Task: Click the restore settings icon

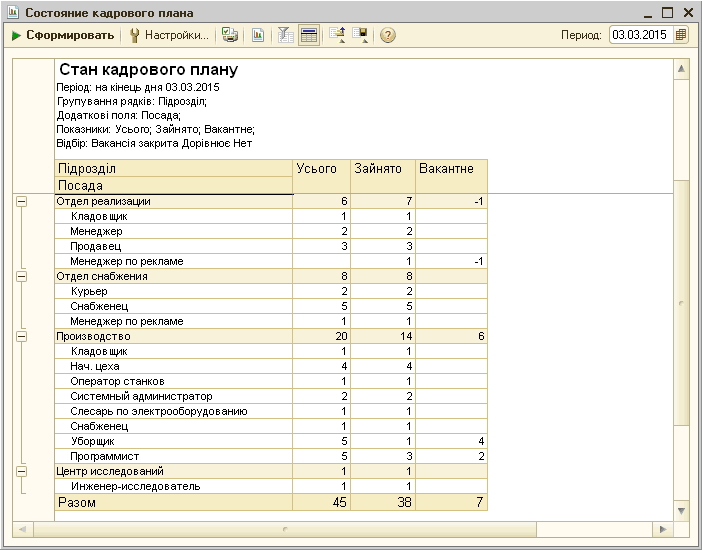Action: click(337, 35)
